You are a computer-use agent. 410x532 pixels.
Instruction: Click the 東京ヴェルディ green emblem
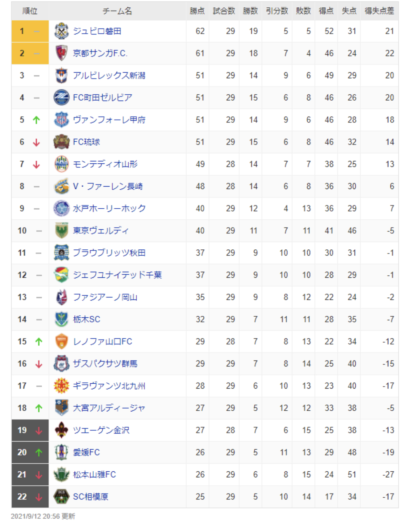click(62, 230)
